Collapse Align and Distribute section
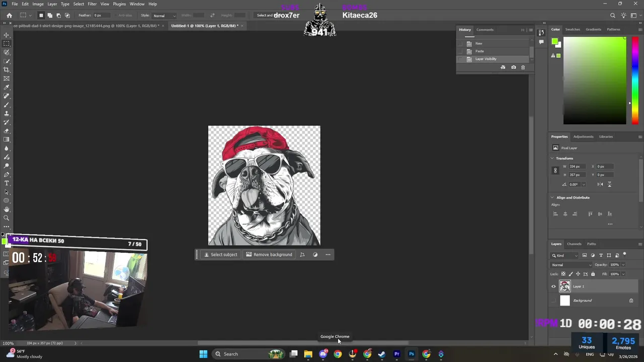644x362 pixels. [552, 198]
